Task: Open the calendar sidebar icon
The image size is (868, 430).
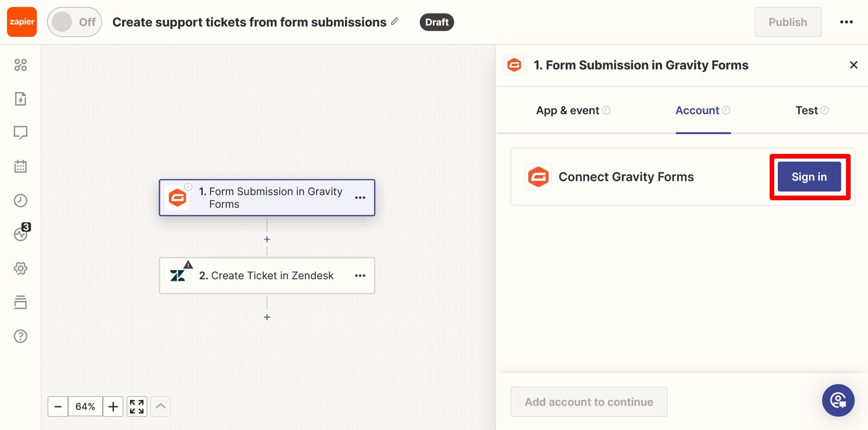Action: 20,167
